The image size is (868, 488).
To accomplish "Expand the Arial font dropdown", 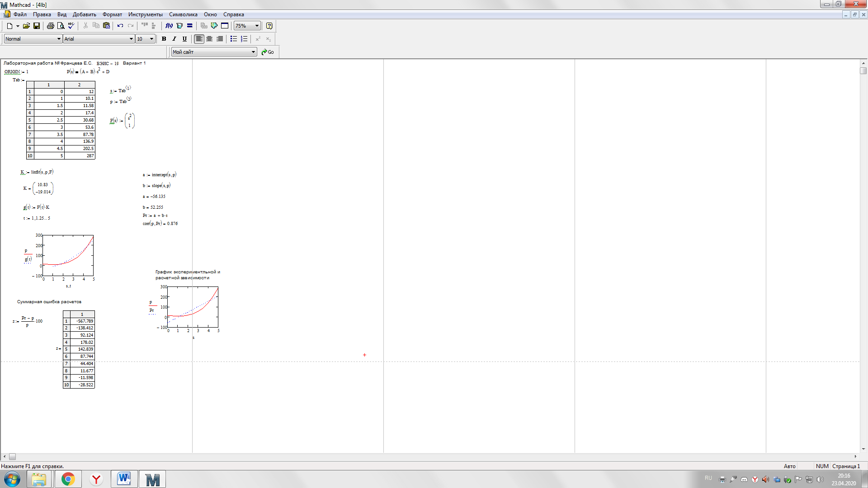I will coord(131,39).
